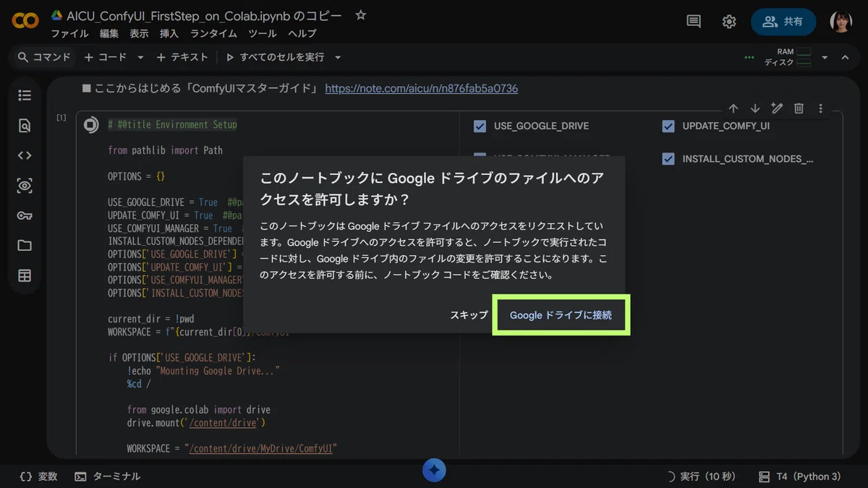Toggle the USE_GOOGLE_DRIVE checkbox
This screenshot has width=868, height=488.
click(x=480, y=127)
